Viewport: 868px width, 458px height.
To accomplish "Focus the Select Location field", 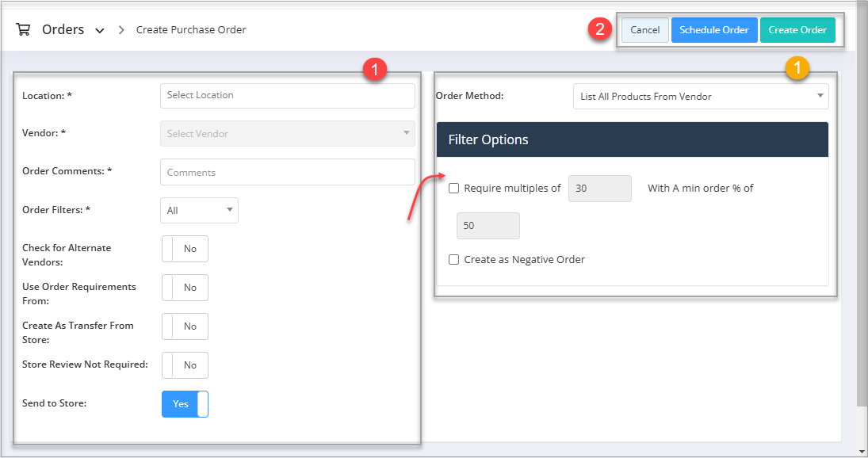I will tap(287, 96).
